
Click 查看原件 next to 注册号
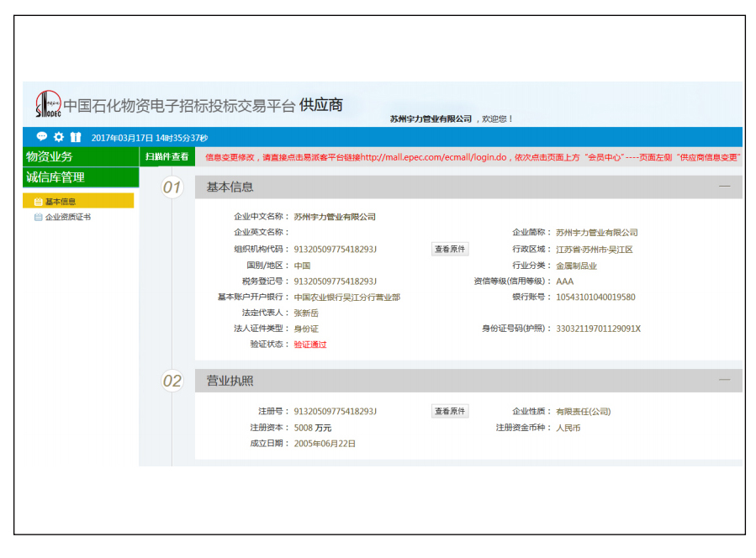[450, 411]
